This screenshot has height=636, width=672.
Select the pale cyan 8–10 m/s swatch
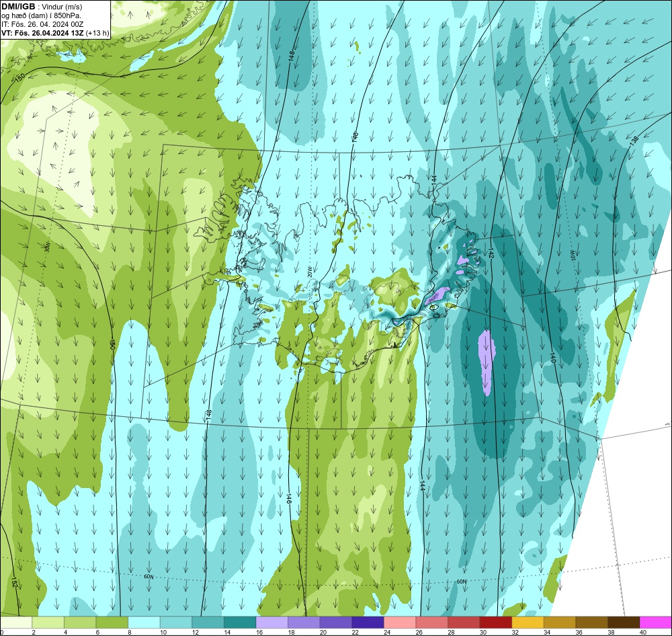pos(144,623)
